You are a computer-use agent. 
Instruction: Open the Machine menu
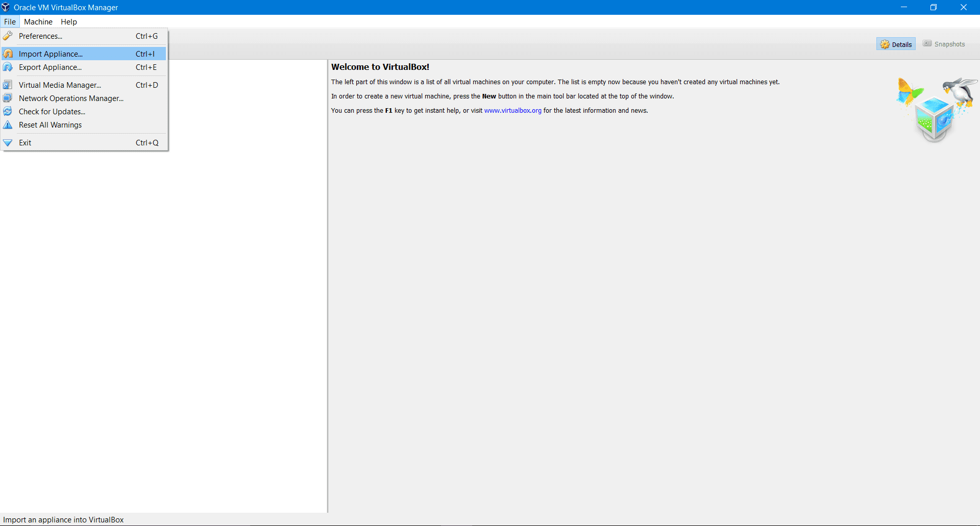coord(38,21)
